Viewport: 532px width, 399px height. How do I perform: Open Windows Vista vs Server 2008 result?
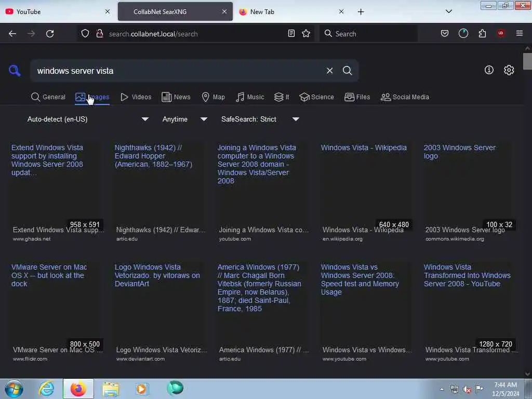(x=366, y=312)
